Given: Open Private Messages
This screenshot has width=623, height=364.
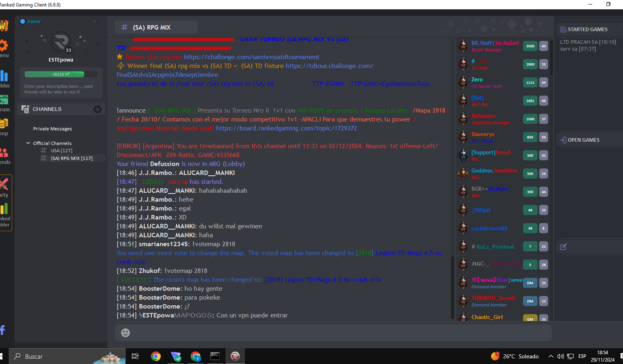Looking at the screenshot, I should (53, 129).
